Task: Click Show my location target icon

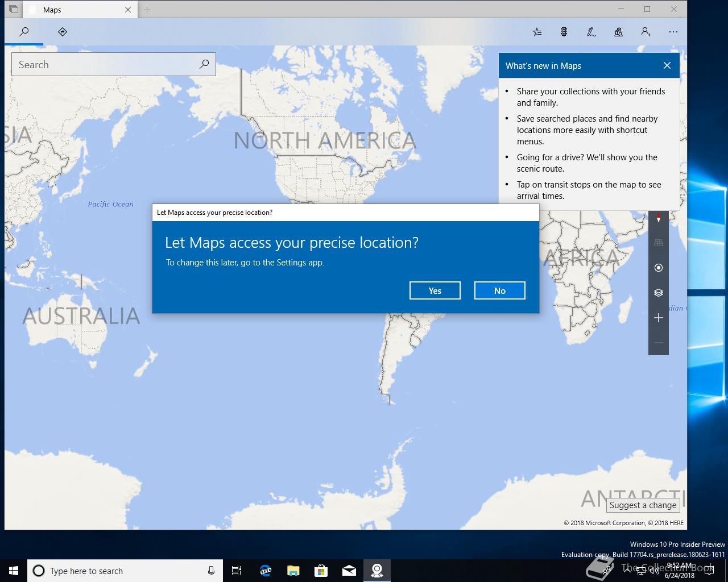Action: (x=659, y=268)
